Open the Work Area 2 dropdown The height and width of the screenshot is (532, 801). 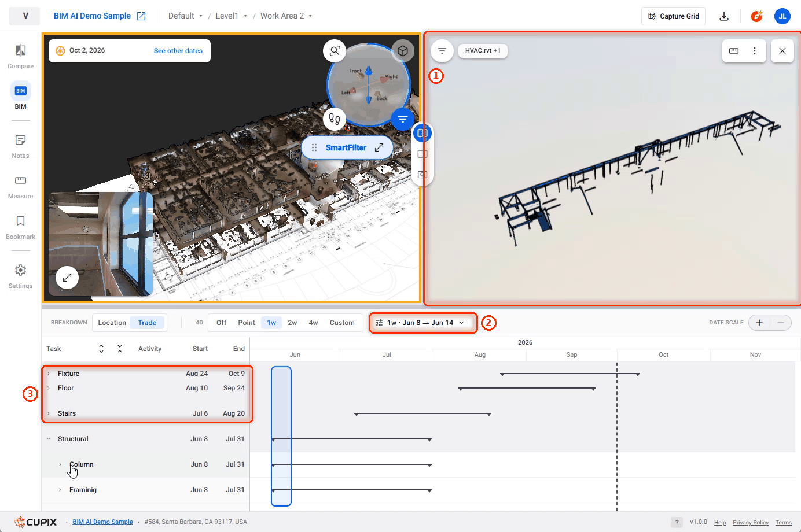click(x=286, y=16)
